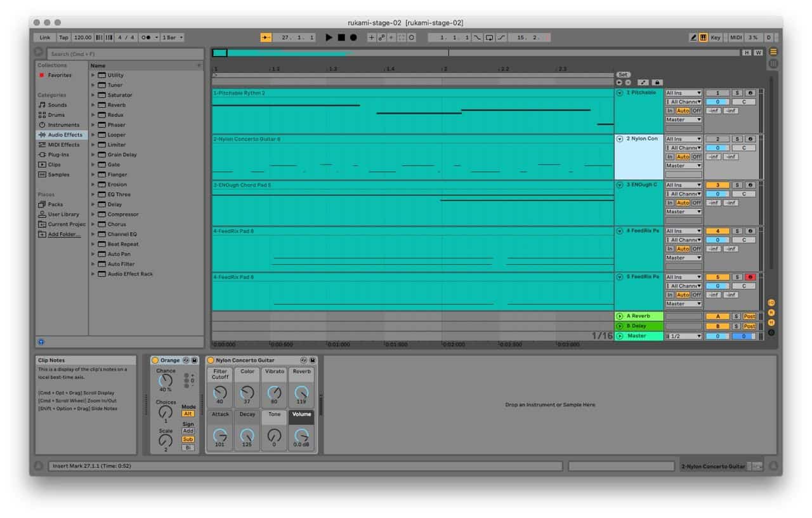Activate the Loop switch in transport
812x518 pixels.
pos(489,37)
